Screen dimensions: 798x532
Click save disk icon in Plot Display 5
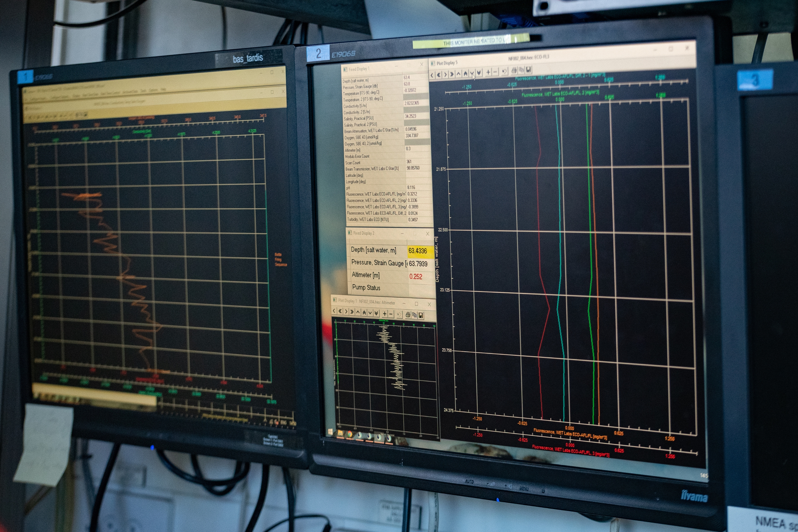528,70
